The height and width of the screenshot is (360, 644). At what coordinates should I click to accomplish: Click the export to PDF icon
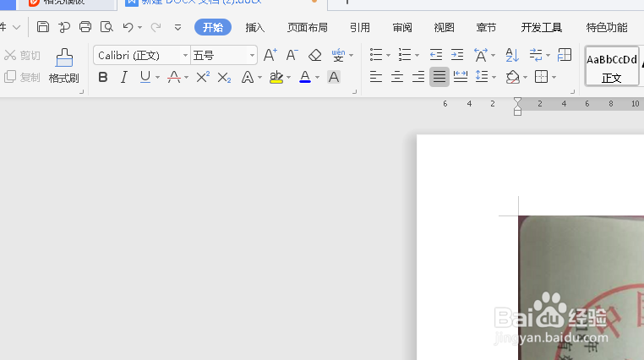[64, 27]
